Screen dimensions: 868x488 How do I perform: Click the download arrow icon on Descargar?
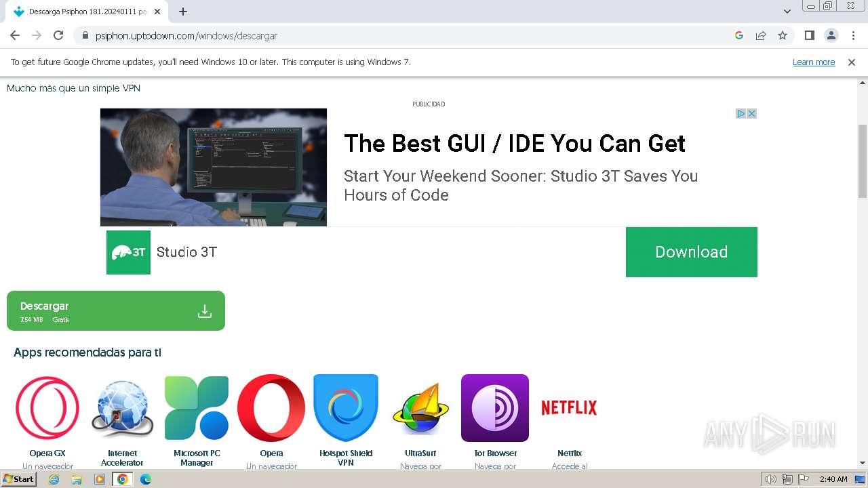tap(204, 311)
